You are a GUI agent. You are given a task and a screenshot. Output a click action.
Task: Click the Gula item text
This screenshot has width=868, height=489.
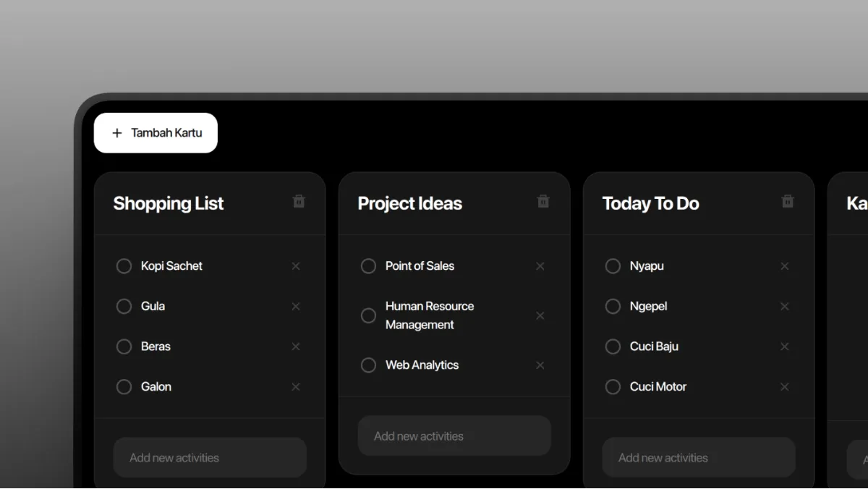[x=153, y=307]
